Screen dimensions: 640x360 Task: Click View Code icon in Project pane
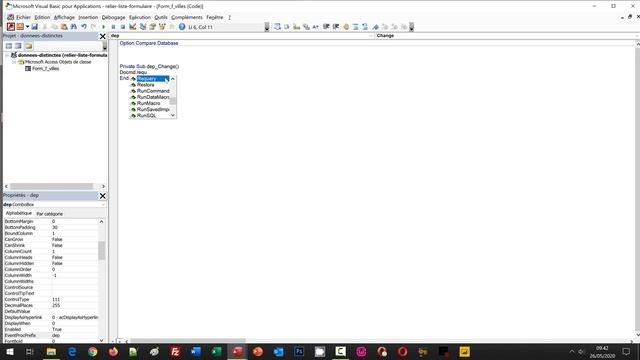pyautogui.click(x=9, y=46)
